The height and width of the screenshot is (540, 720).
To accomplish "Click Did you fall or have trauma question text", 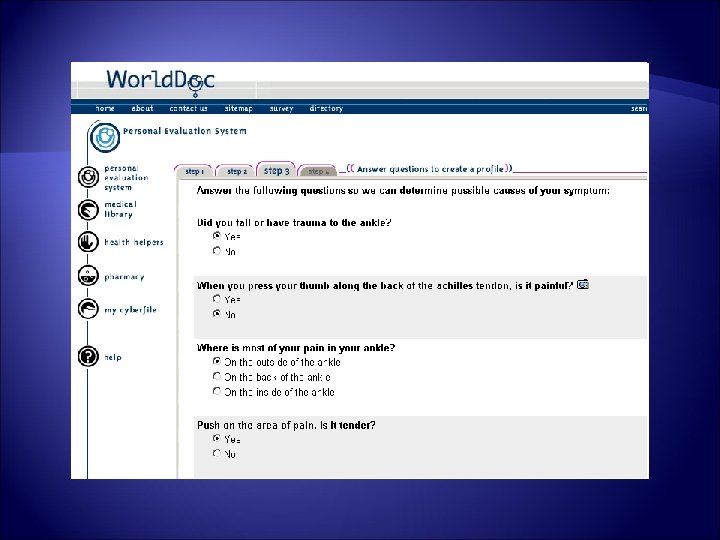I will tap(294, 223).
